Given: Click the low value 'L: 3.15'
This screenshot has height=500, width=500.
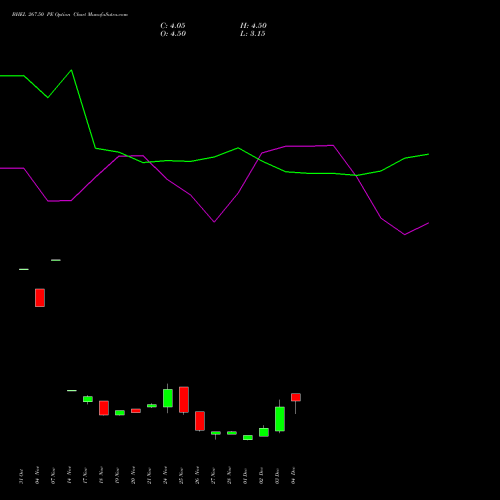Looking at the screenshot, I should (x=253, y=34).
